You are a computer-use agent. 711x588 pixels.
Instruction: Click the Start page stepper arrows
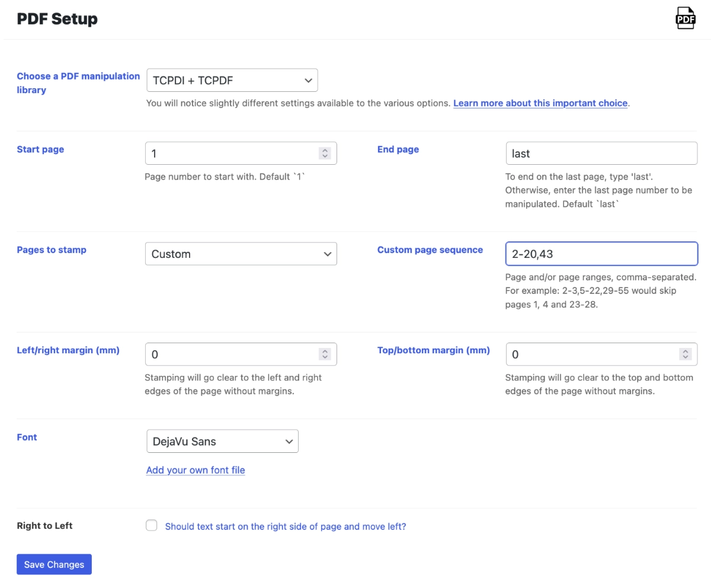click(x=325, y=154)
